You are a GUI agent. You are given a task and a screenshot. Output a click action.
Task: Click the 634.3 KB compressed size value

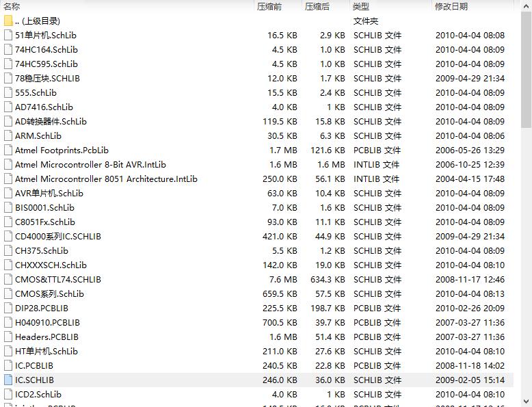[328, 280]
